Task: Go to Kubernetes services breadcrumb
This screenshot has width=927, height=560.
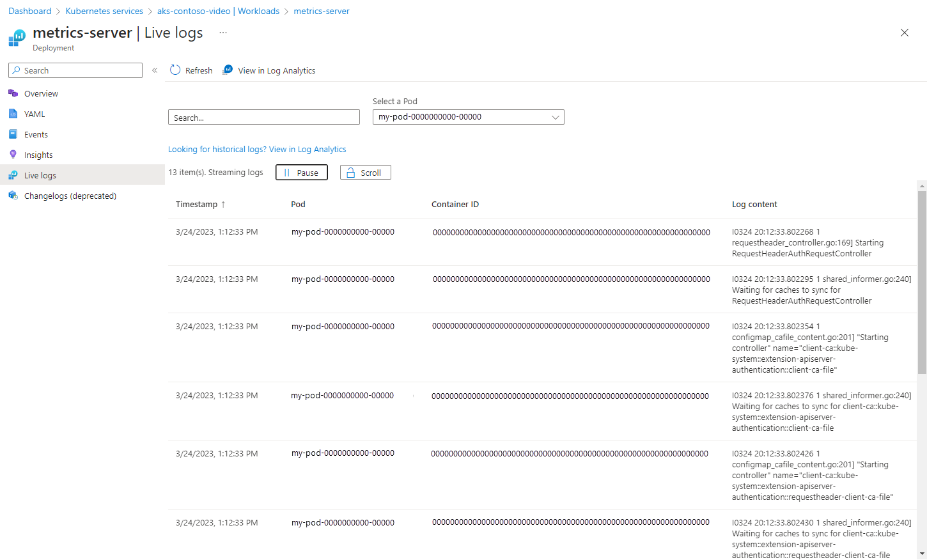Action: (x=104, y=11)
